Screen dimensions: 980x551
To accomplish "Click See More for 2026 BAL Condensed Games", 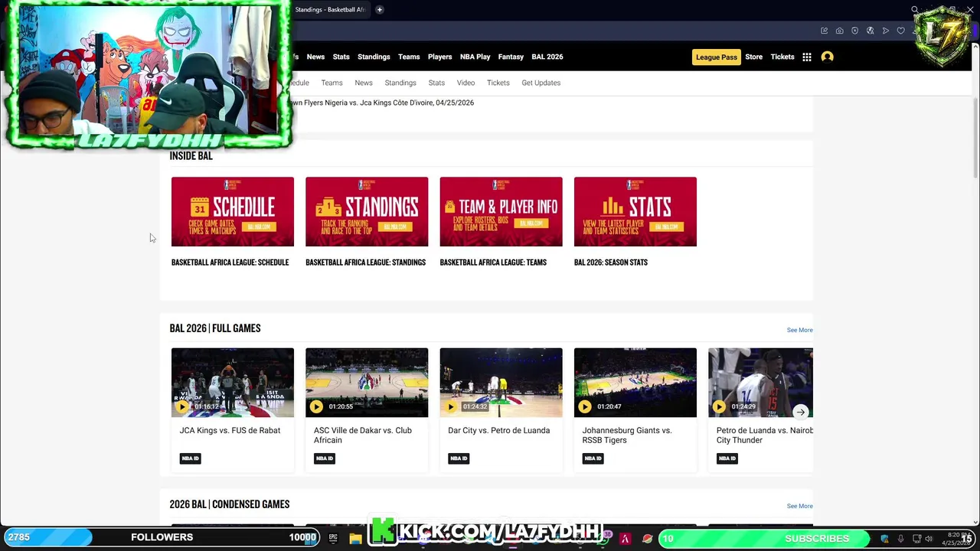I will tap(799, 506).
